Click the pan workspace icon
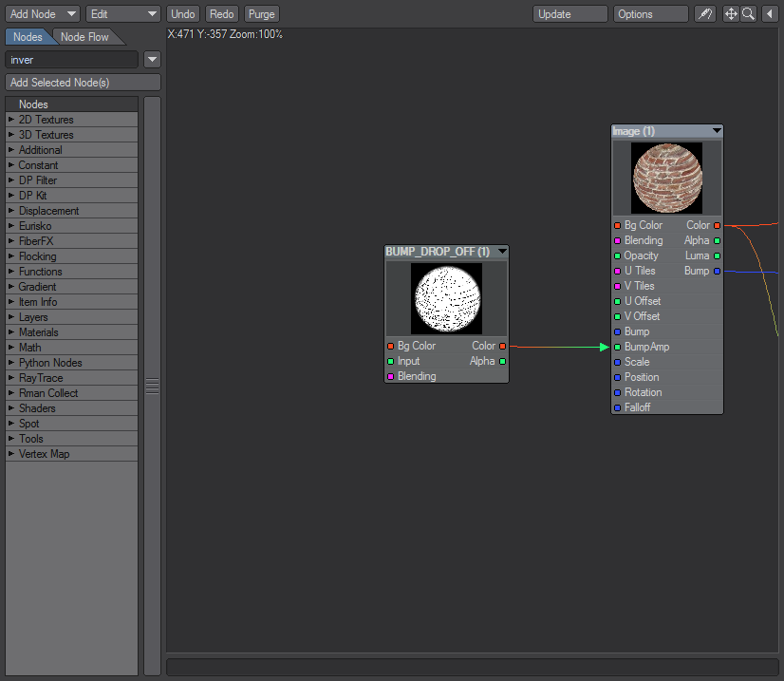Viewport: 784px width, 681px height. 731,14
